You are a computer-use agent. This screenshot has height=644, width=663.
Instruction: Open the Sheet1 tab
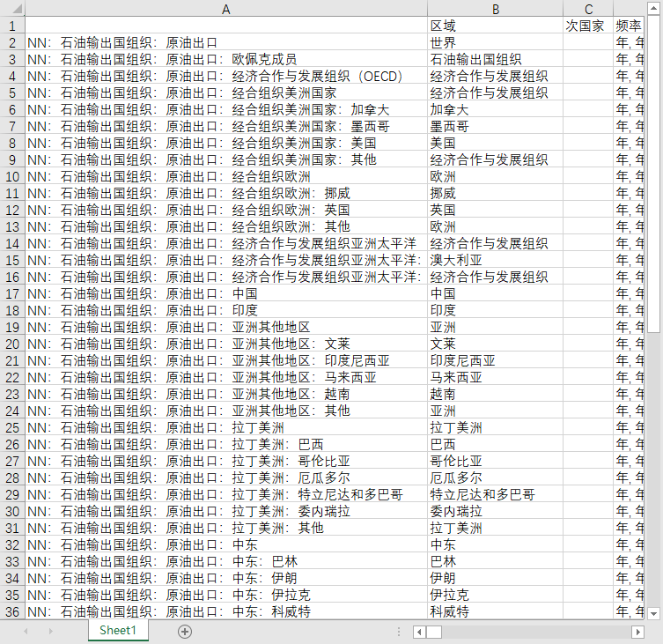click(x=118, y=631)
